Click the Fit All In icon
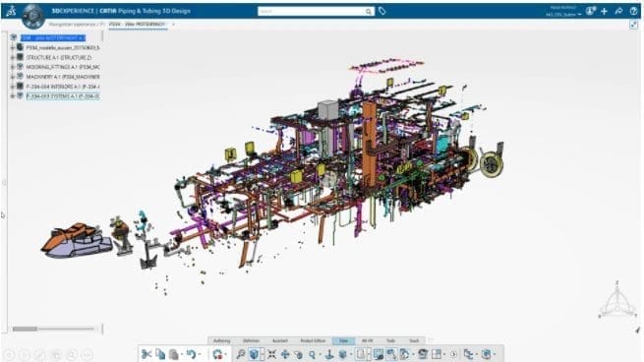 (x=272, y=354)
